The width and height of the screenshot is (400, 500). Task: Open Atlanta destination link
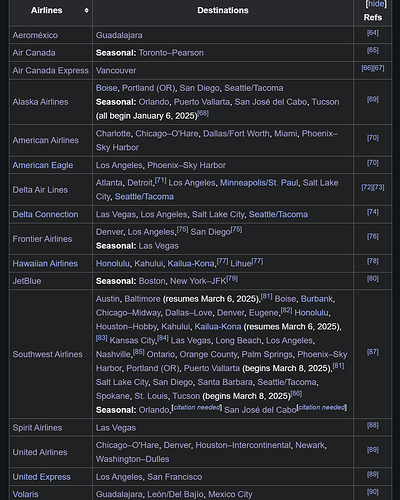[x=109, y=183]
